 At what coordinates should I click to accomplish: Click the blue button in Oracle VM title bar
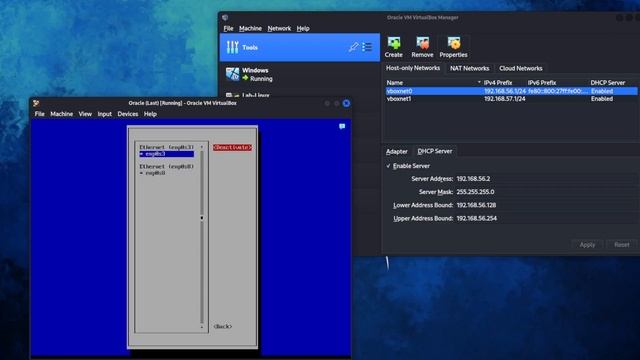coord(346,103)
